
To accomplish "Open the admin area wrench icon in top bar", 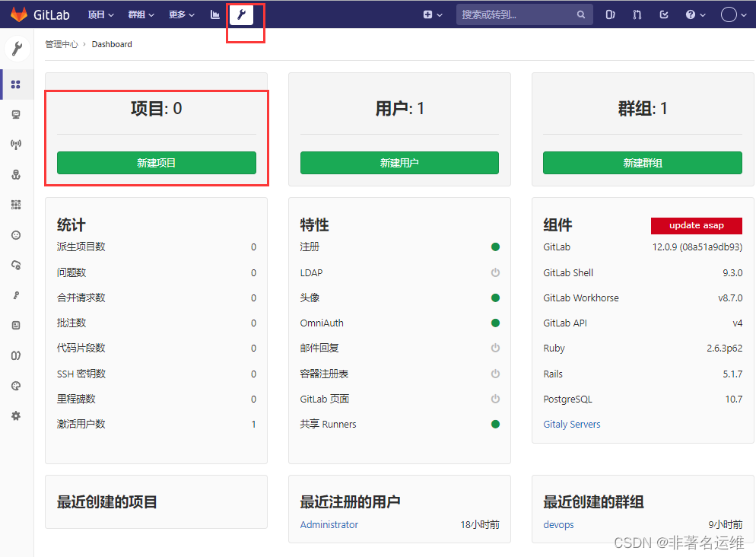I will [x=242, y=15].
